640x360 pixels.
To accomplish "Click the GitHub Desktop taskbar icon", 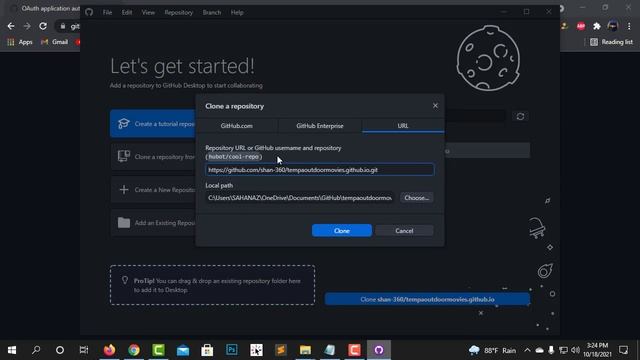I will 379,350.
